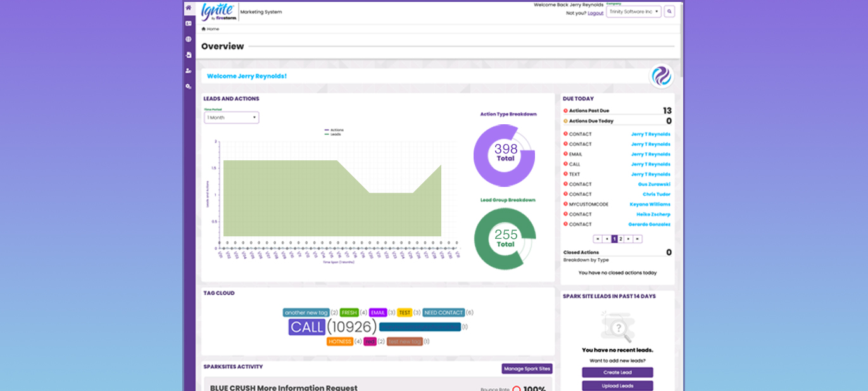
Task: Click the dark blue unlabeled tag
Action: (420, 327)
